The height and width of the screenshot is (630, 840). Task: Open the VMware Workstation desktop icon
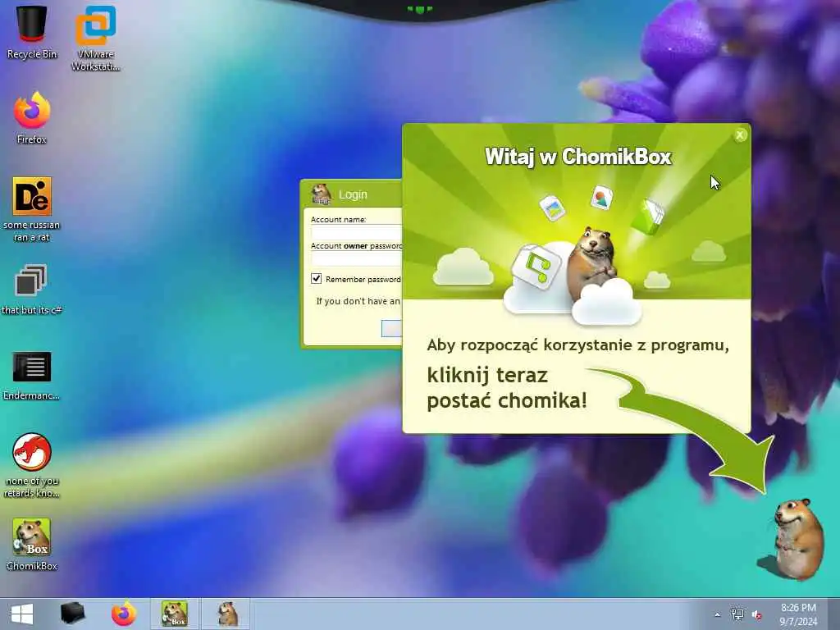[95, 38]
